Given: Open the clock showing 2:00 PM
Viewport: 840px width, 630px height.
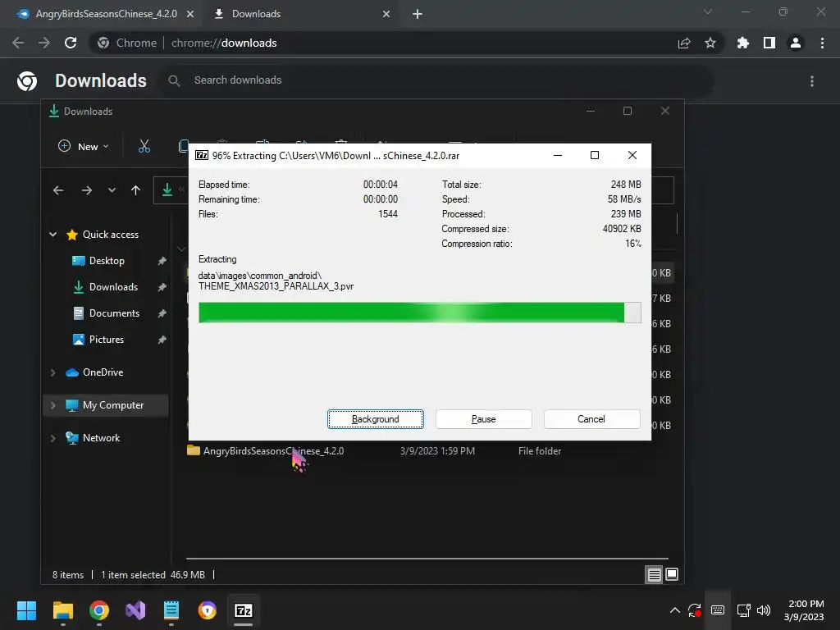Looking at the screenshot, I should [804, 610].
